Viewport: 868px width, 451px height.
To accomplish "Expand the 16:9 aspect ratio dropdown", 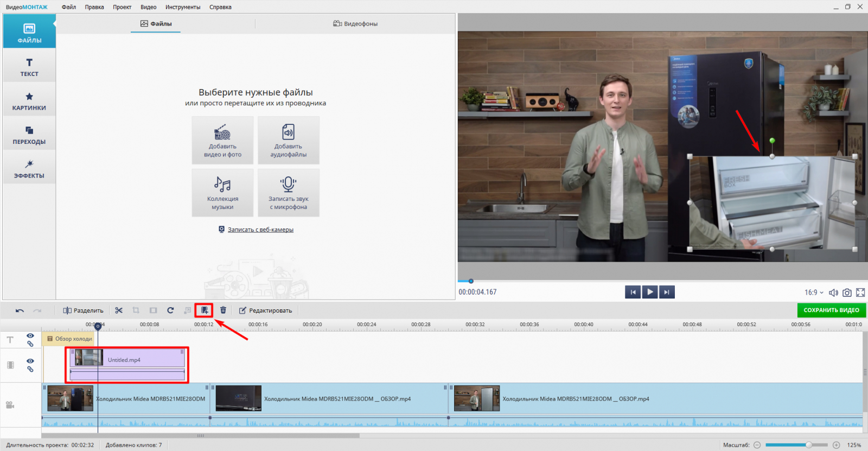I will [x=814, y=293].
